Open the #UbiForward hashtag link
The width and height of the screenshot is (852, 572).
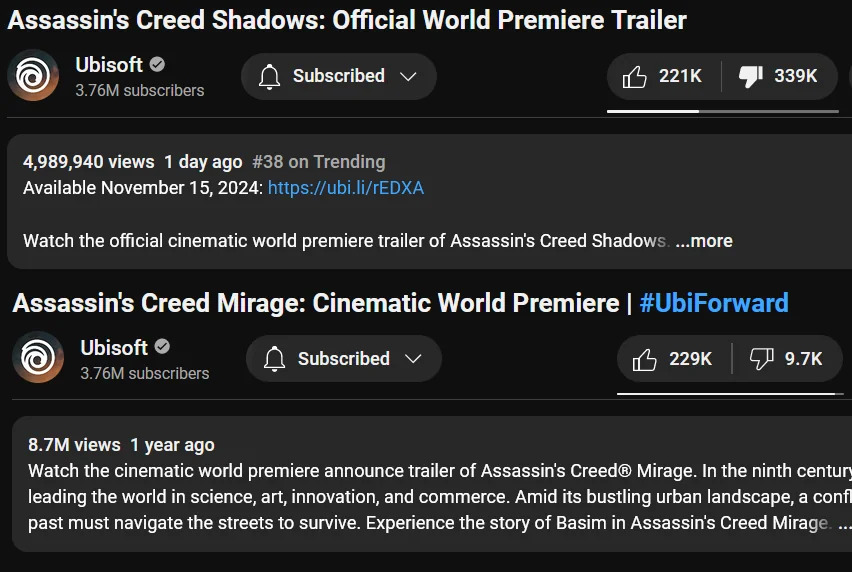coord(714,303)
